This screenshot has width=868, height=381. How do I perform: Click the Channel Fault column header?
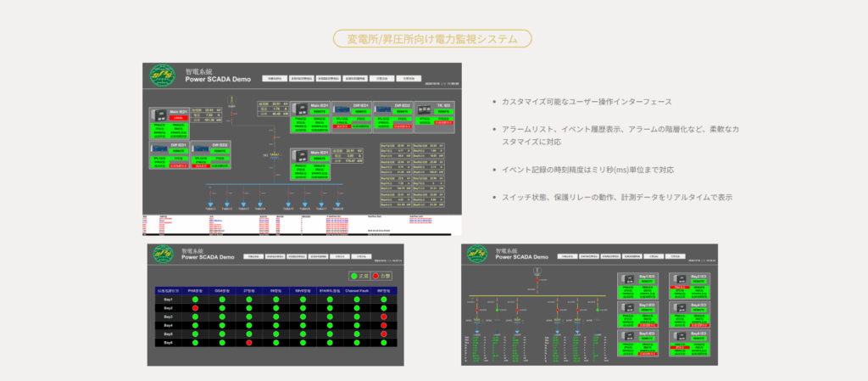(355, 291)
